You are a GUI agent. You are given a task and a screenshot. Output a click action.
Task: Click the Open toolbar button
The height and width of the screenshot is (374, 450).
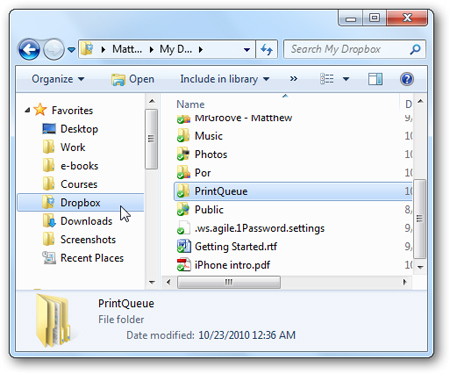pyautogui.click(x=133, y=79)
